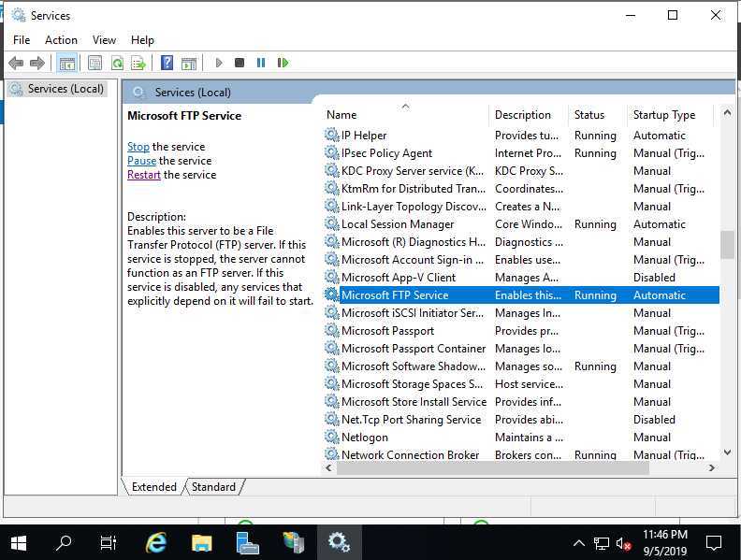
Task: Click the gear icon beside IP Helper
Action: coord(332,136)
